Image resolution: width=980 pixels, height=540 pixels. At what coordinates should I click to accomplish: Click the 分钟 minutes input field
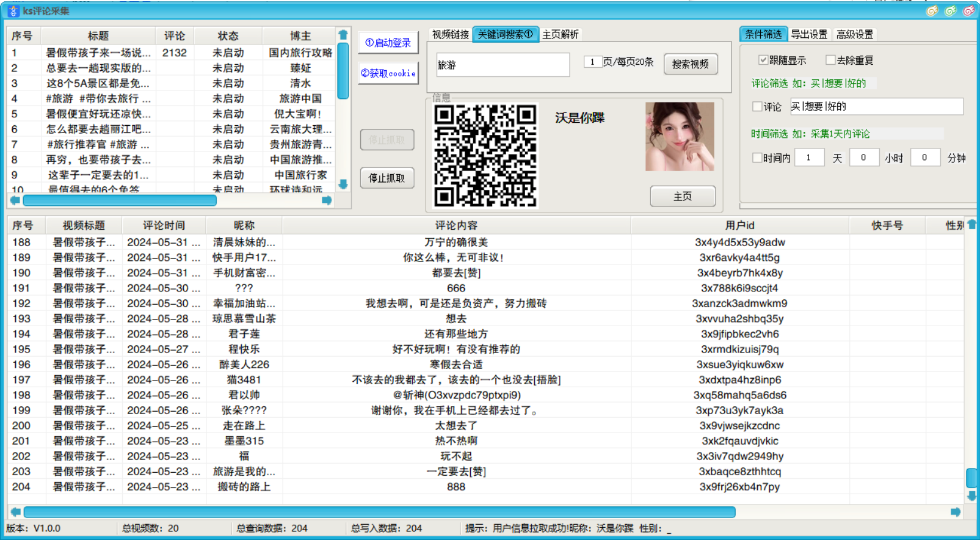pyautogui.click(x=924, y=158)
